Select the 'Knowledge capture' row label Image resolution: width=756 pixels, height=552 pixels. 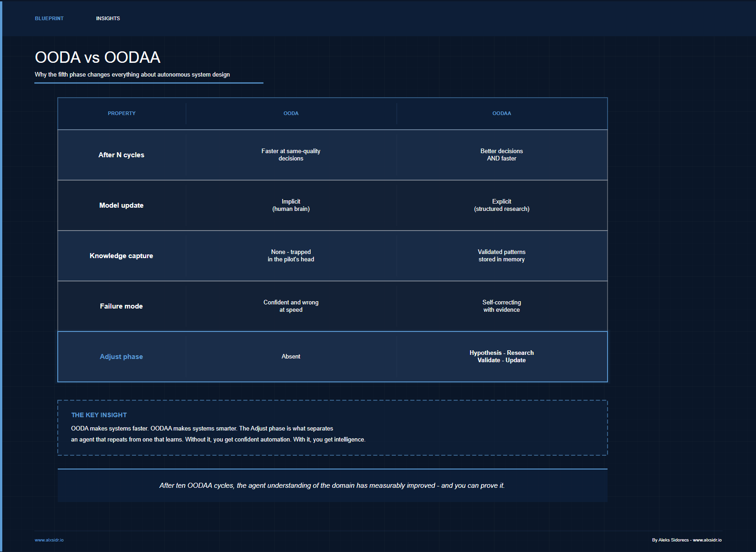point(121,256)
